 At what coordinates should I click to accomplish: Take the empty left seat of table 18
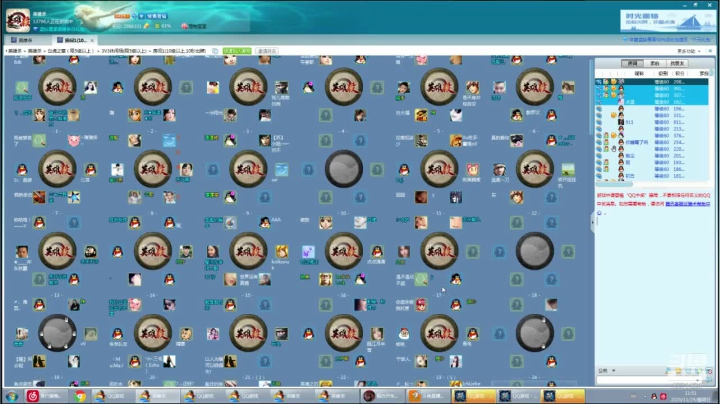pos(500,252)
